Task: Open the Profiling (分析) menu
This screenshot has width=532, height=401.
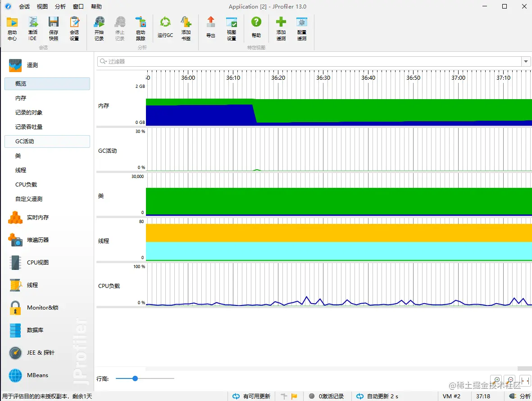Action: click(x=60, y=6)
